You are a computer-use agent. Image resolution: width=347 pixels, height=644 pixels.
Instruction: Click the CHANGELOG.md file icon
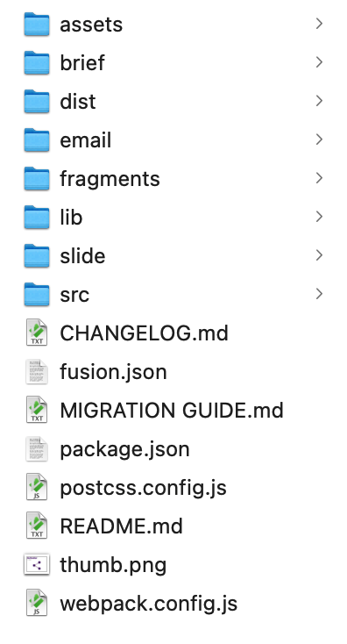pos(37,333)
